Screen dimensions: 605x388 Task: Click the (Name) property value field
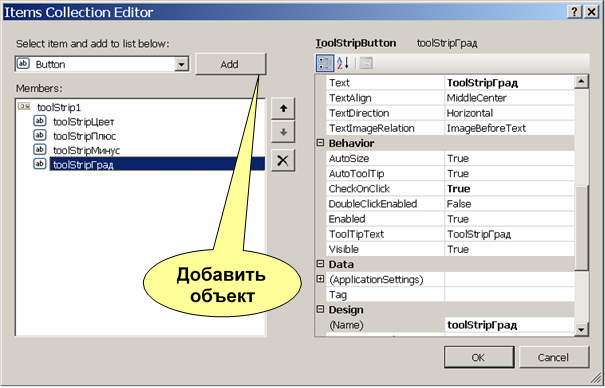(x=509, y=325)
